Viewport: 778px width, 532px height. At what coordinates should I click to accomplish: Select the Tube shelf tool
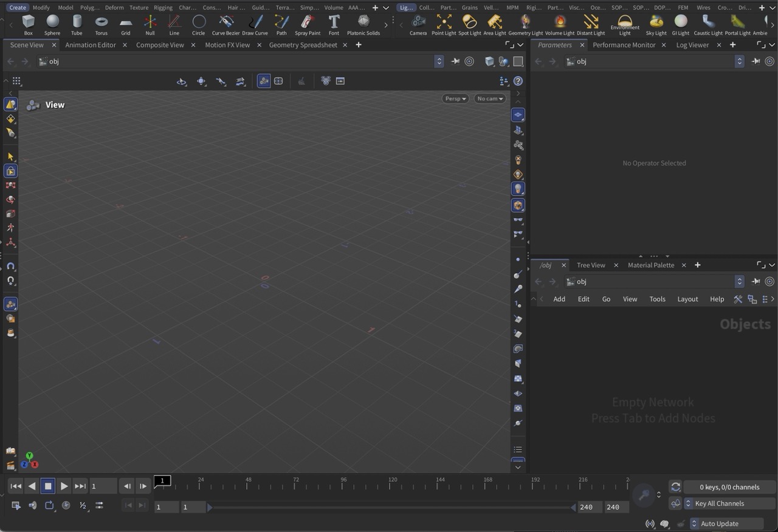[x=77, y=25]
